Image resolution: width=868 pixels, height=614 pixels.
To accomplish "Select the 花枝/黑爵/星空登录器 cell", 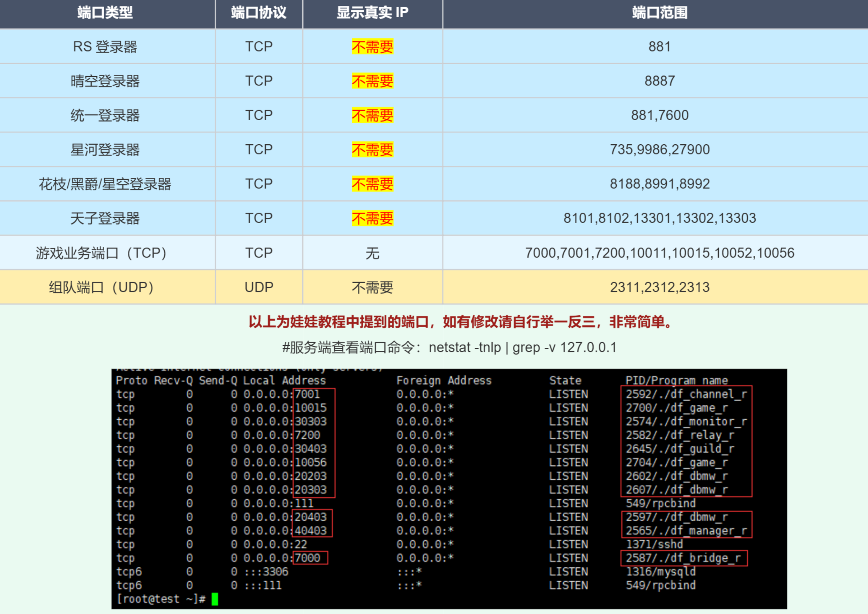I will point(107,184).
